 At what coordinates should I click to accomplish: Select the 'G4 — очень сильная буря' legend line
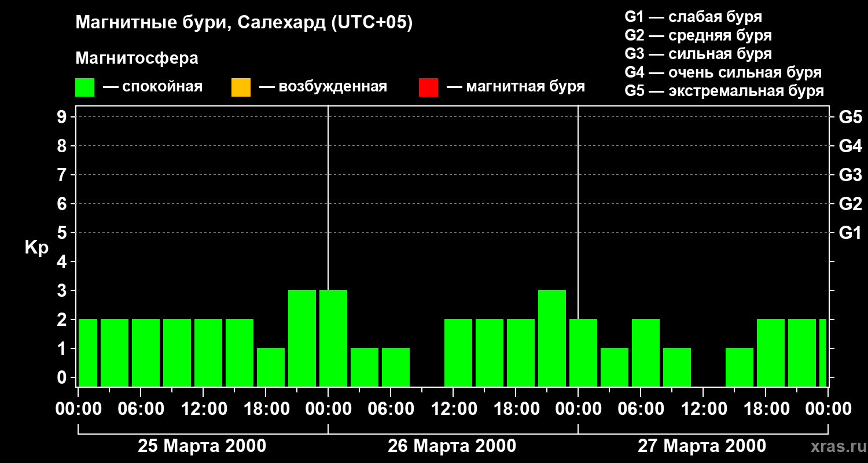[x=723, y=72]
